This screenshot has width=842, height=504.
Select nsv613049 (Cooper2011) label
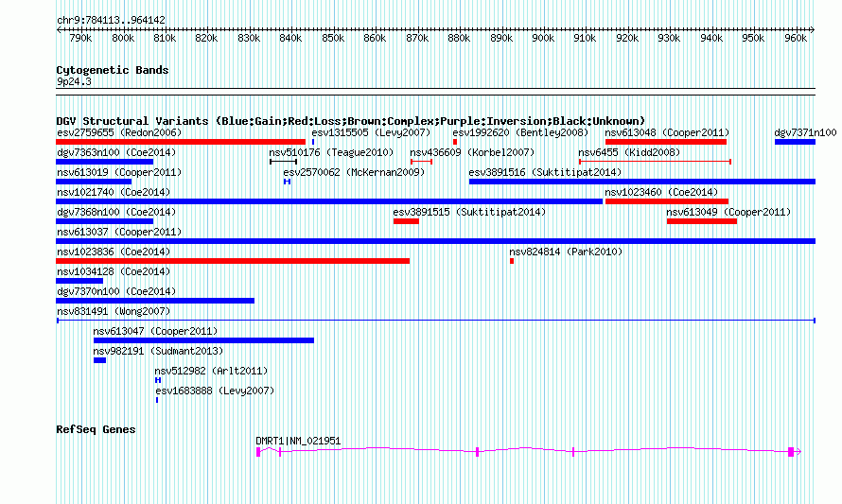728,212
